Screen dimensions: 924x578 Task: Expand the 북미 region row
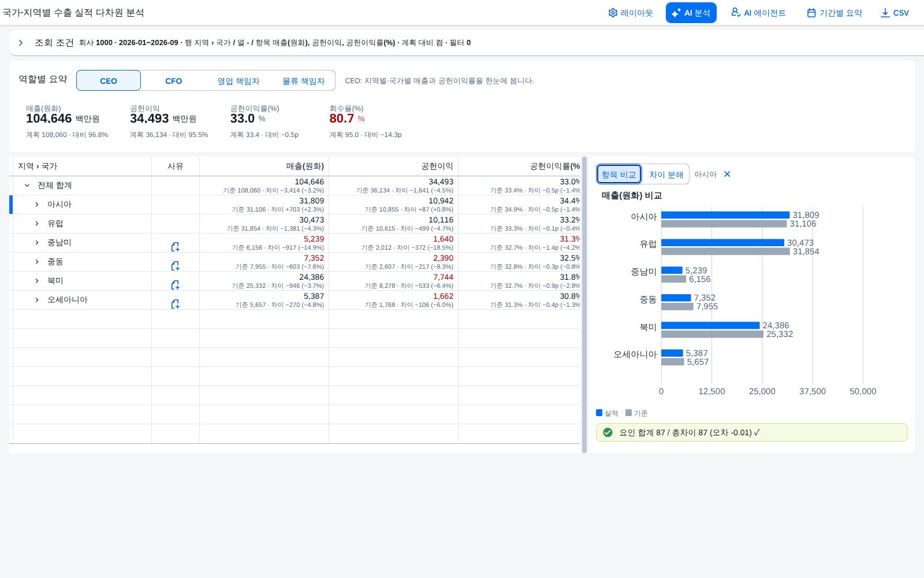click(37, 281)
